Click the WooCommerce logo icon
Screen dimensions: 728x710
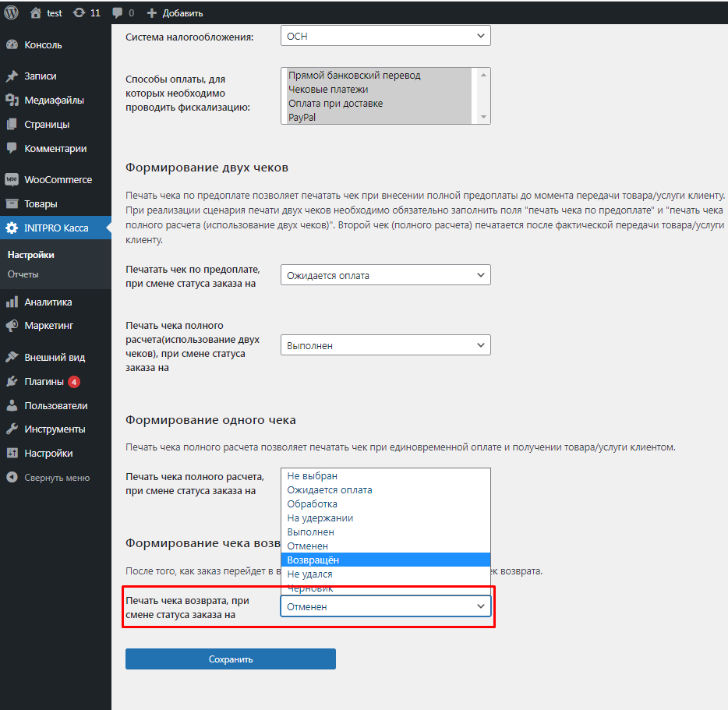(12, 179)
